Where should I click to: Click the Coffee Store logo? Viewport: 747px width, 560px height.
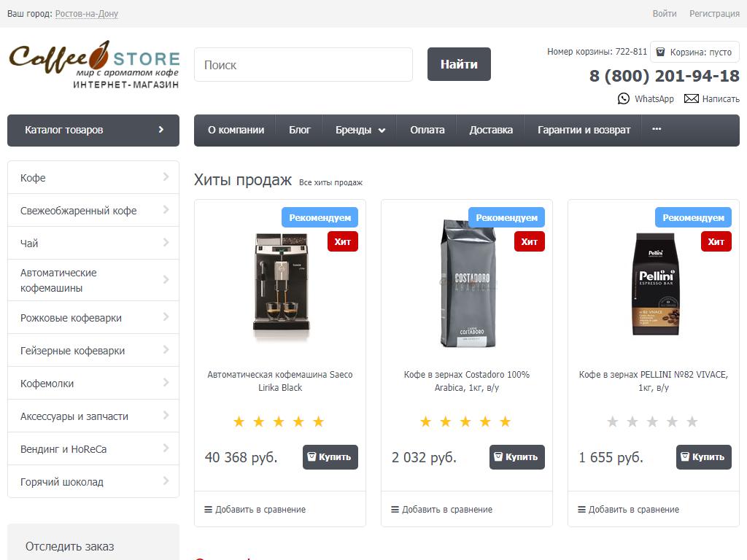(x=93, y=64)
